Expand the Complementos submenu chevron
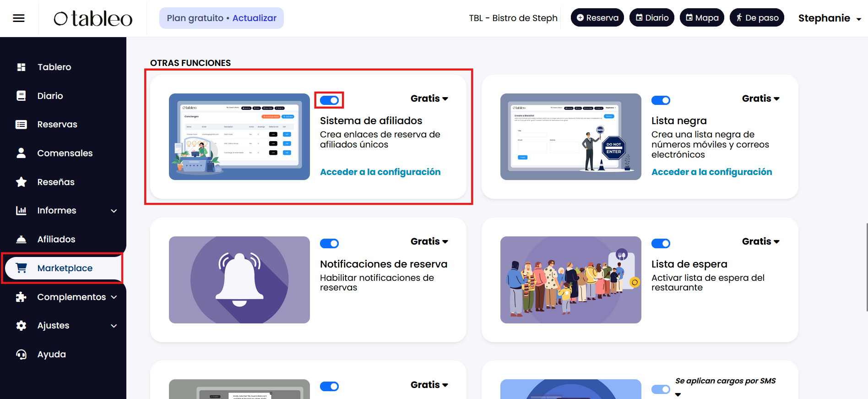Viewport: 868px width, 399px height. click(x=114, y=297)
